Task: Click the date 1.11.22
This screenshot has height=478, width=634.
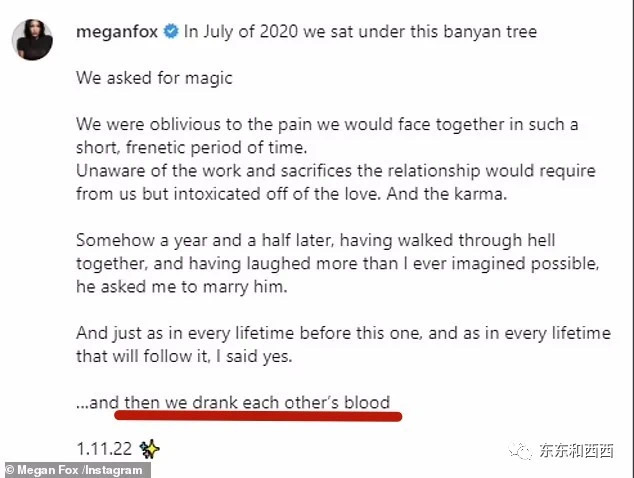Action: pos(106,448)
